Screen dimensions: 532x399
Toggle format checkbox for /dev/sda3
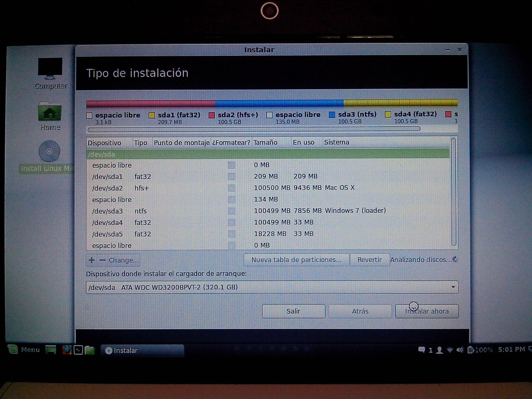(x=232, y=211)
